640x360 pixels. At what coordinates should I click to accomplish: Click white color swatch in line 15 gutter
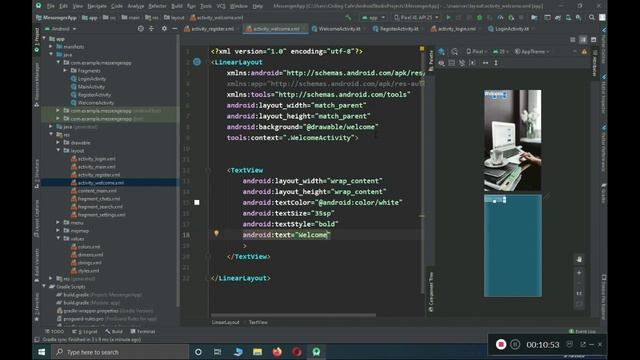[197, 202]
